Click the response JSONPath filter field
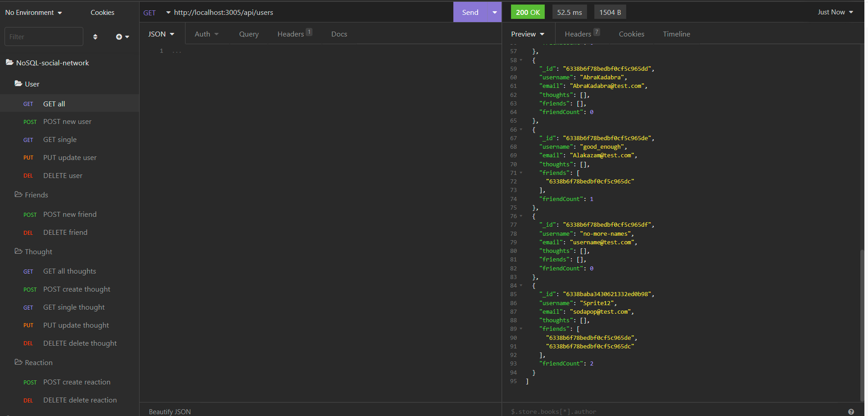This screenshot has height=416, width=868. tap(675, 411)
